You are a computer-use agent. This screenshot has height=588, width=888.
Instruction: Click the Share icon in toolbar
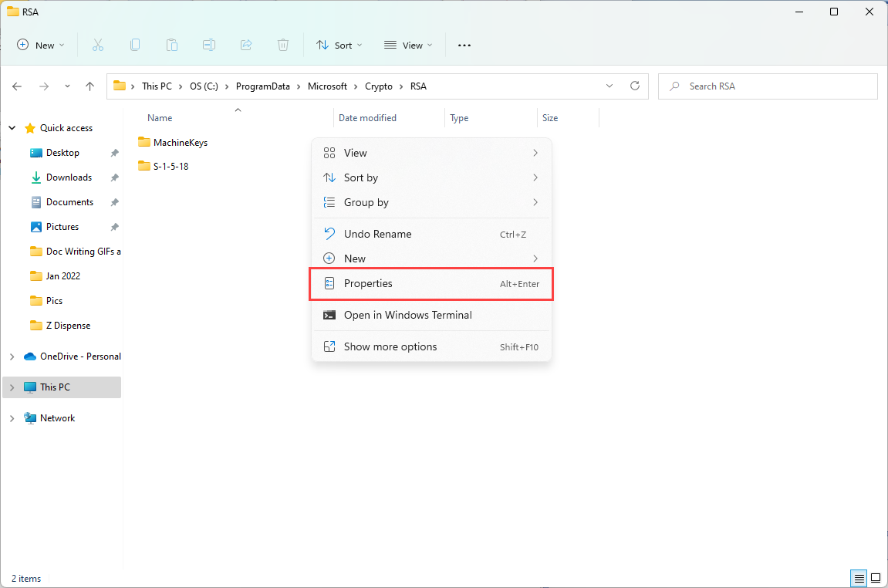(246, 45)
